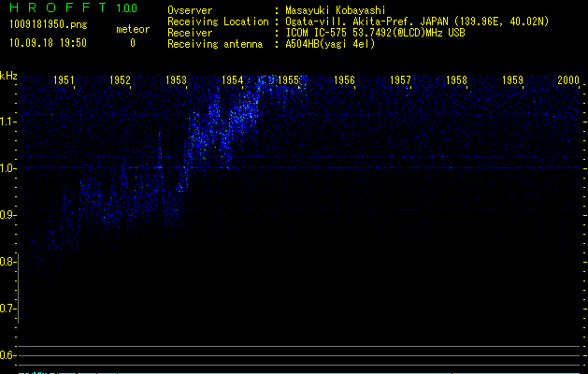Click the 'Receiver' field label
588x374 pixels.
[x=190, y=33]
